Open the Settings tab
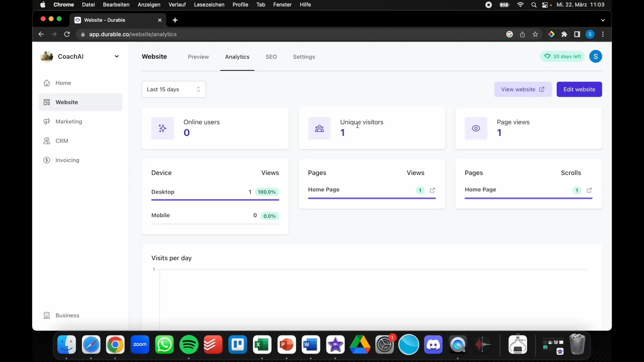The image size is (644, 362). [x=304, y=57]
